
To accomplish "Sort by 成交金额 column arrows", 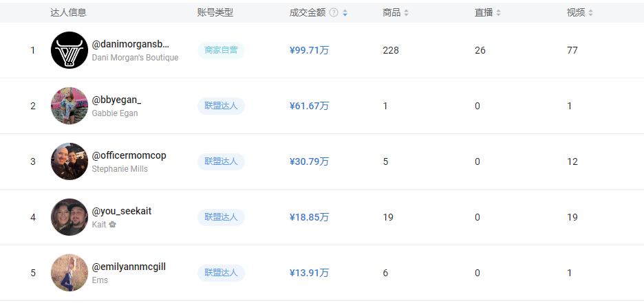I will coord(345,12).
